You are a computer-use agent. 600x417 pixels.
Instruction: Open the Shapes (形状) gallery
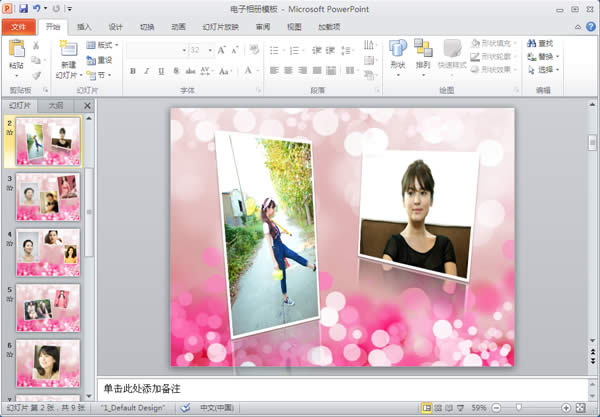coord(397,50)
